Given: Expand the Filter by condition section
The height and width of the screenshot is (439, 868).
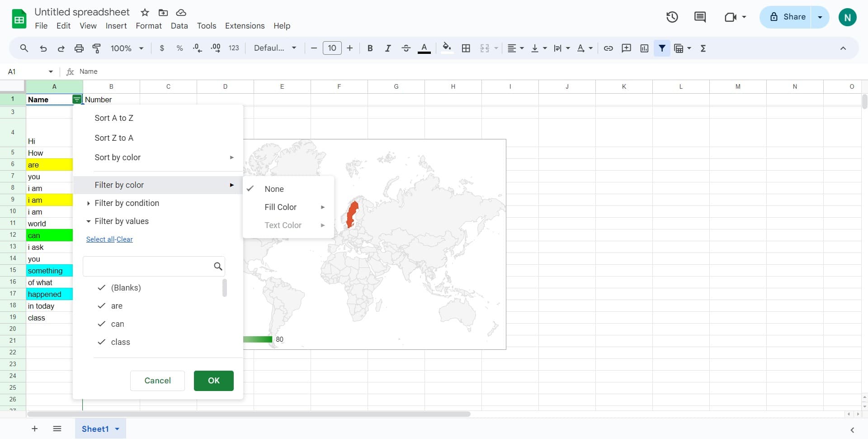Looking at the screenshot, I should [127, 203].
